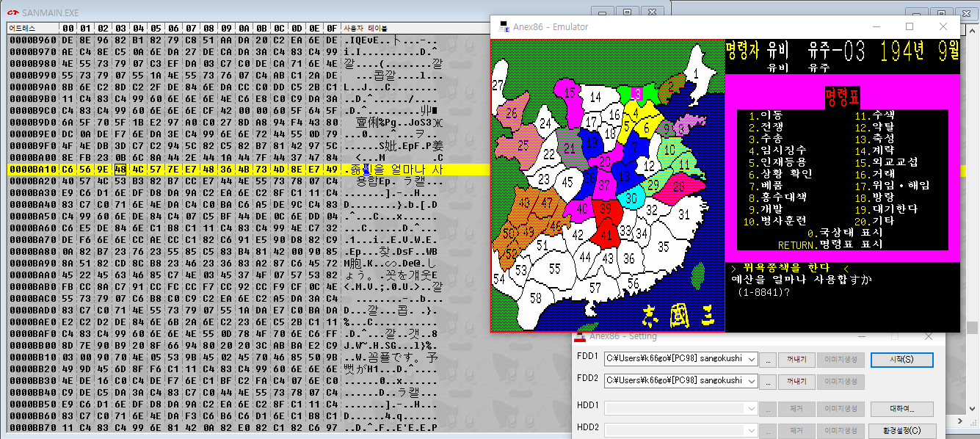This screenshot has height=439, width=980.
Task: Click RETURN.명령표 표시 line
Action: (x=831, y=244)
